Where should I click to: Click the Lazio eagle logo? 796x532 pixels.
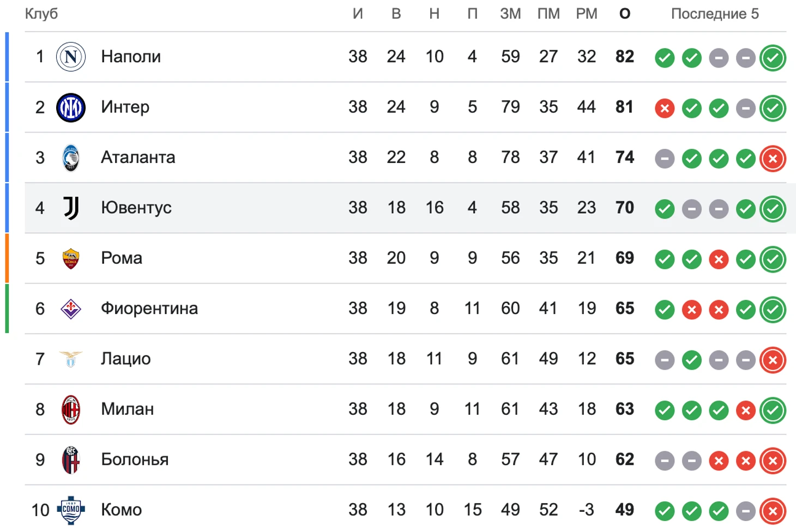click(x=71, y=359)
